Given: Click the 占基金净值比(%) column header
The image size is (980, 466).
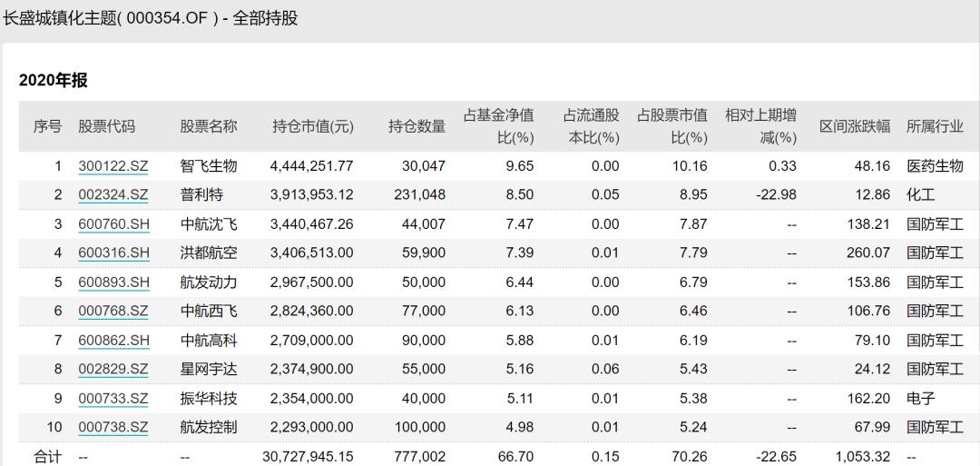Looking at the screenshot, I should pyautogui.click(x=499, y=126).
